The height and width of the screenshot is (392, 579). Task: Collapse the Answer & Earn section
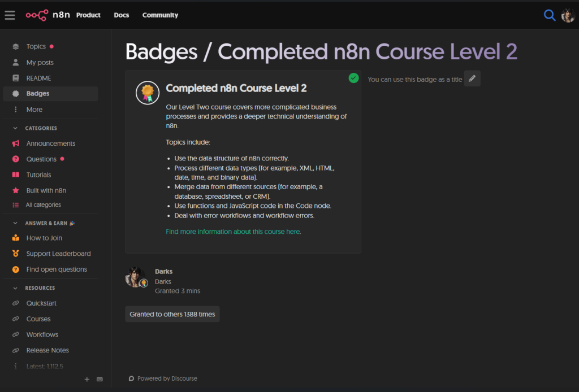pos(16,223)
